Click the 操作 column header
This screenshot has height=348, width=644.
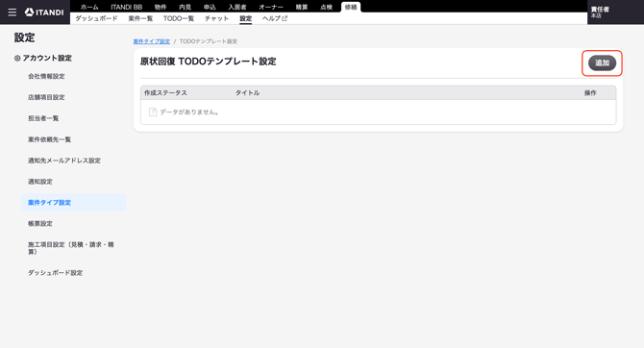(x=590, y=93)
